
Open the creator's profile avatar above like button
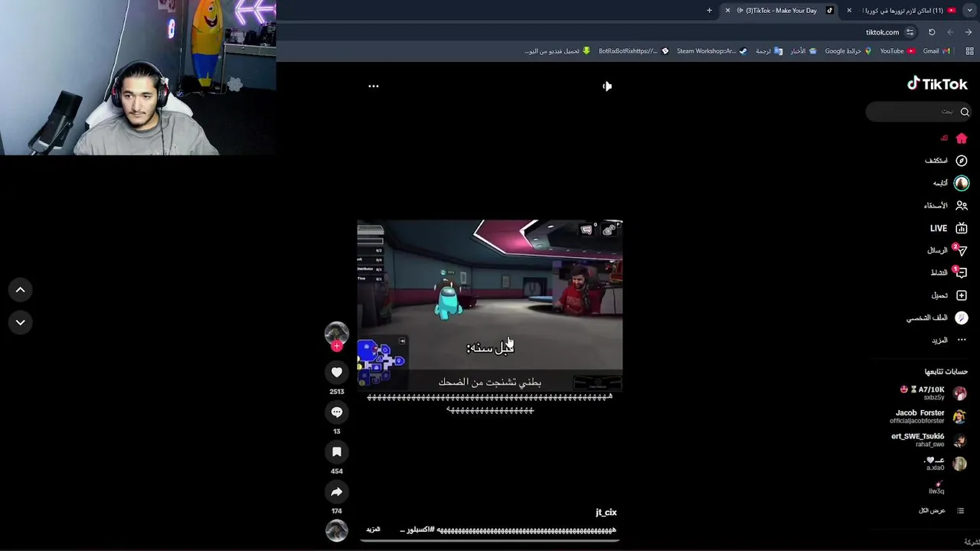pos(336,333)
